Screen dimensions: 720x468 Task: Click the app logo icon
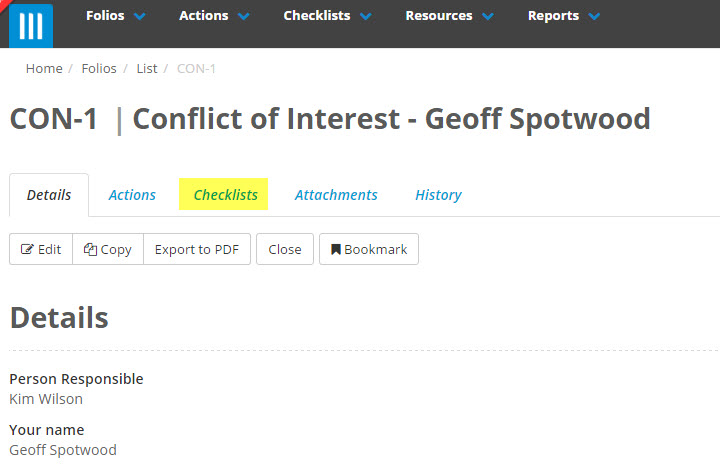tap(30, 25)
